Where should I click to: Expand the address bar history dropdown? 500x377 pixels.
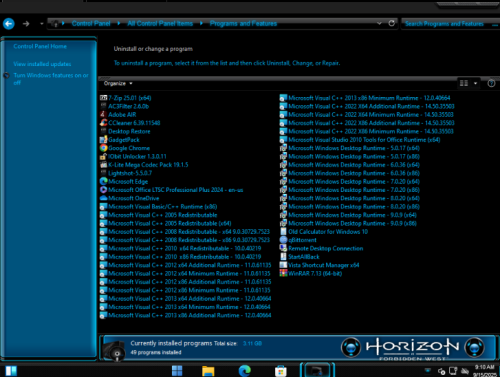click(x=379, y=23)
